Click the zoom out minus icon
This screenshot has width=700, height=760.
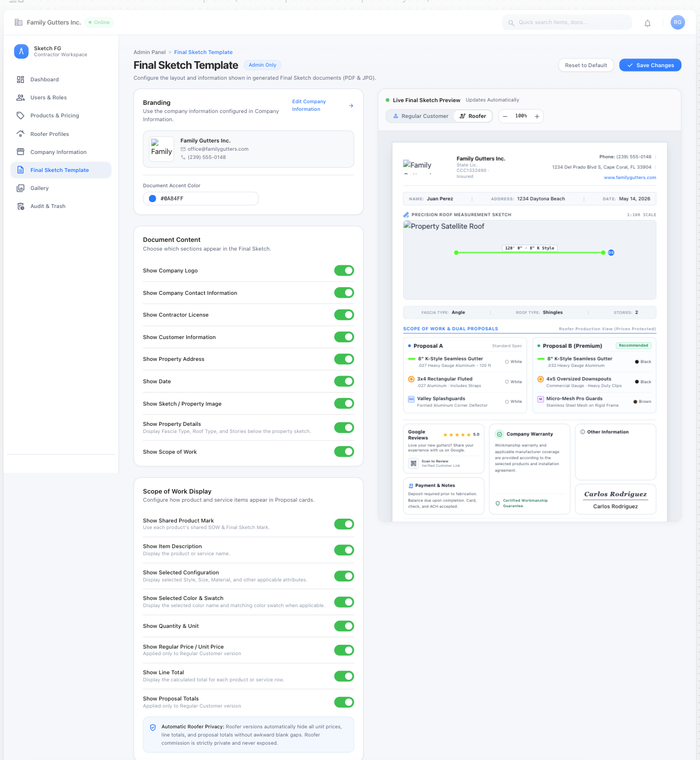click(x=505, y=116)
